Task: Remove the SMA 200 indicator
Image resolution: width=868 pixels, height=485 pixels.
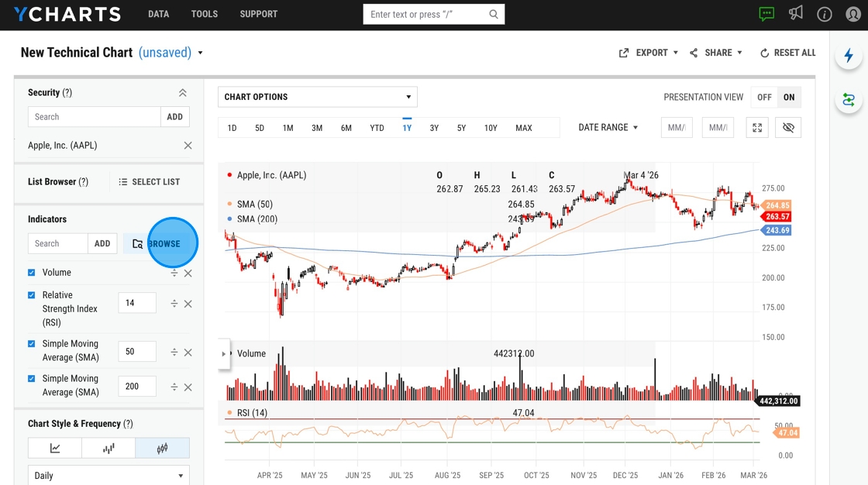Action: point(188,387)
